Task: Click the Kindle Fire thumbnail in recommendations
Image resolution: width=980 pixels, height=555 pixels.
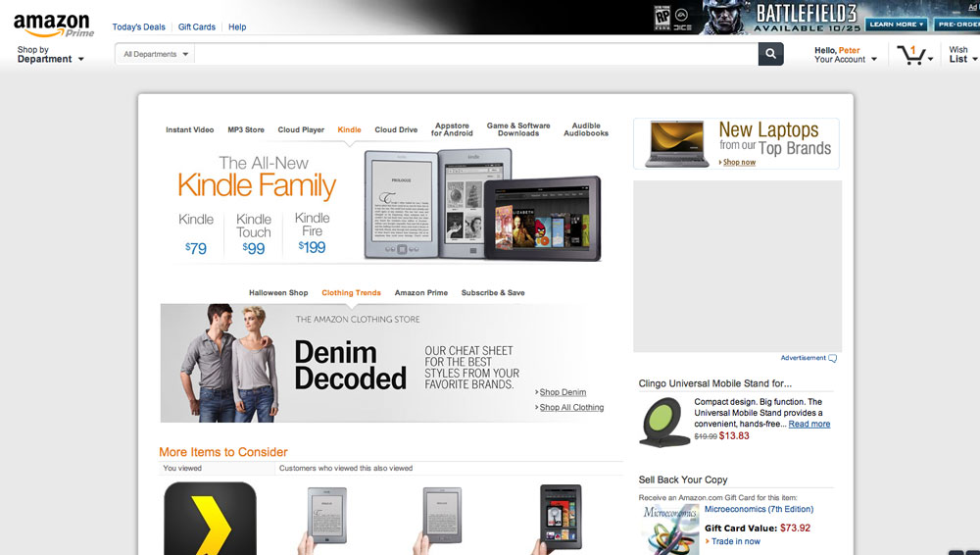Action: pyautogui.click(x=558, y=519)
